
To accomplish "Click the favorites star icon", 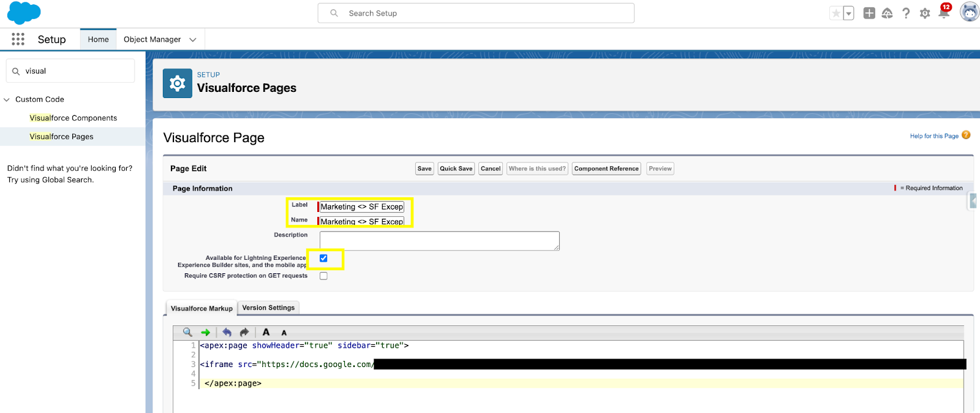I will tap(836, 13).
